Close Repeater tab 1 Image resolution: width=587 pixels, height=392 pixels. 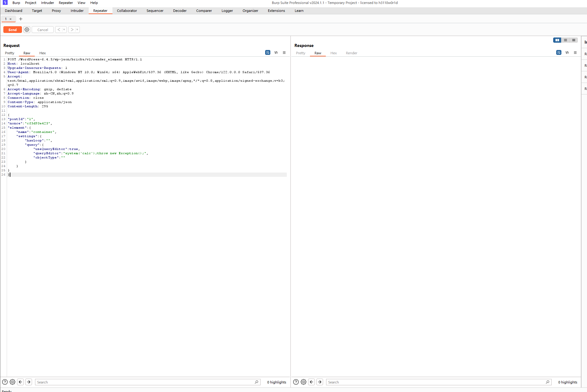click(x=10, y=19)
